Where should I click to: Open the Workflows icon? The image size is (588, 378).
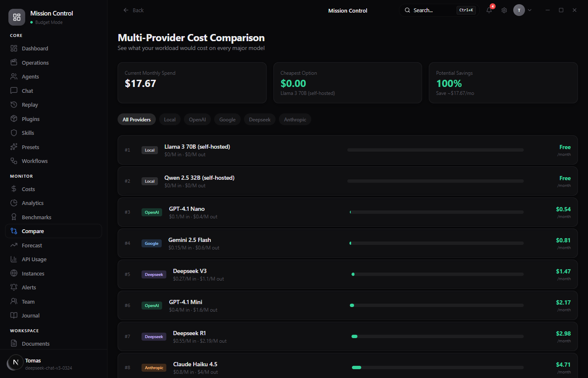click(x=14, y=161)
